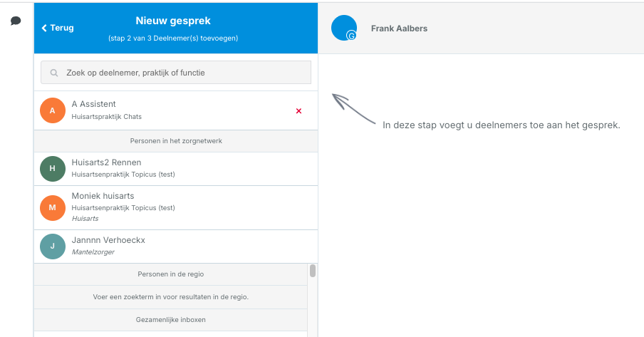
Task: Click the small G badge on Frank's avatar
Action: tap(352, 36)
